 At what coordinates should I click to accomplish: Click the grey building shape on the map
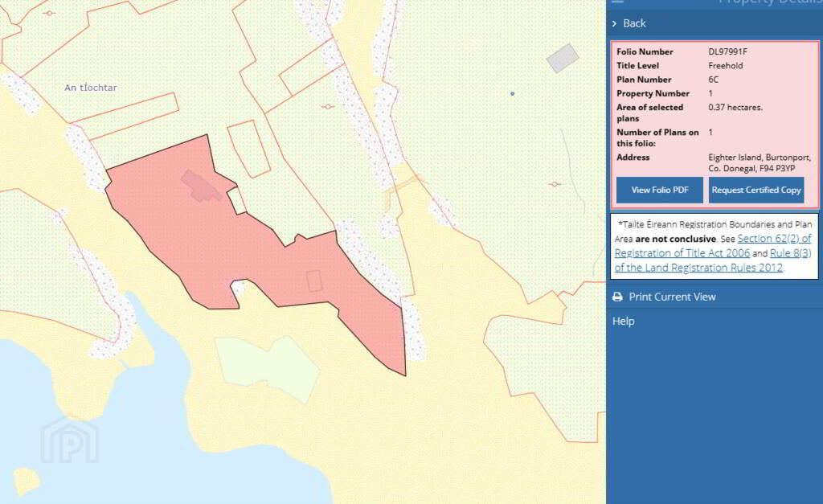pos(563,58)
